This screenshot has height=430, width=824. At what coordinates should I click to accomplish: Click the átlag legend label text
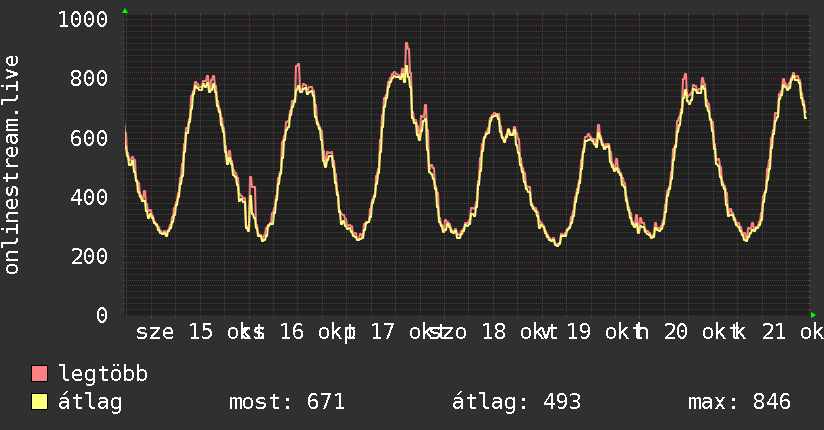pyautogui.click(x=90, y=402)
